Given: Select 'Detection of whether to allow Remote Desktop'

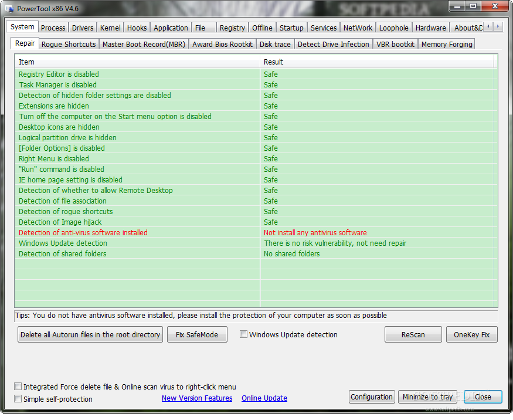Looking at the screenshot, I should coord(254,190).
